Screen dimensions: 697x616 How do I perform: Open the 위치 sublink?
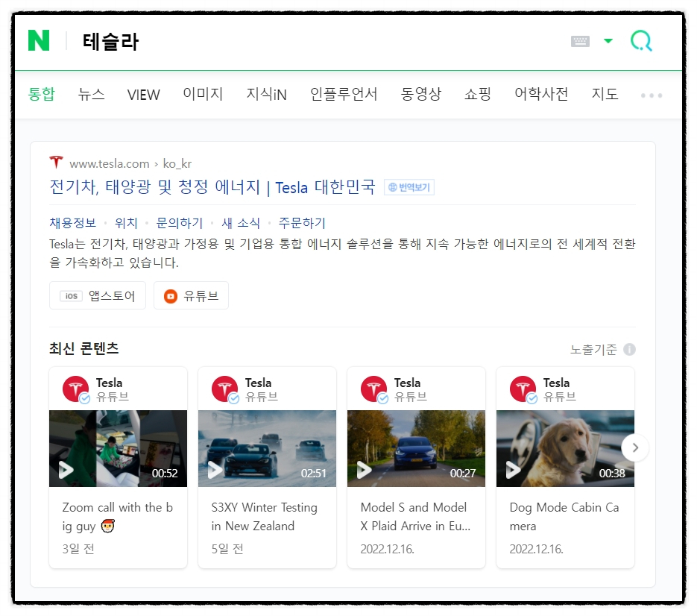click(x=126, y=223)
